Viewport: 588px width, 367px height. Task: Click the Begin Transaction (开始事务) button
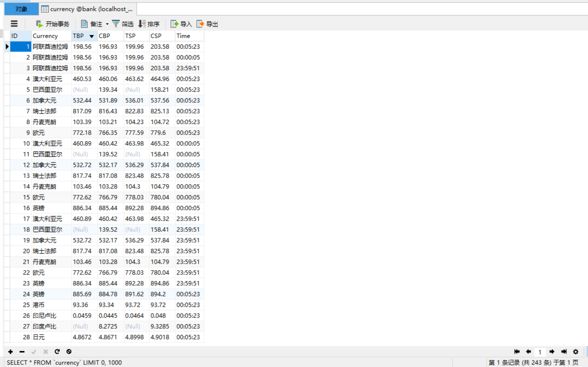pos(52,24)
